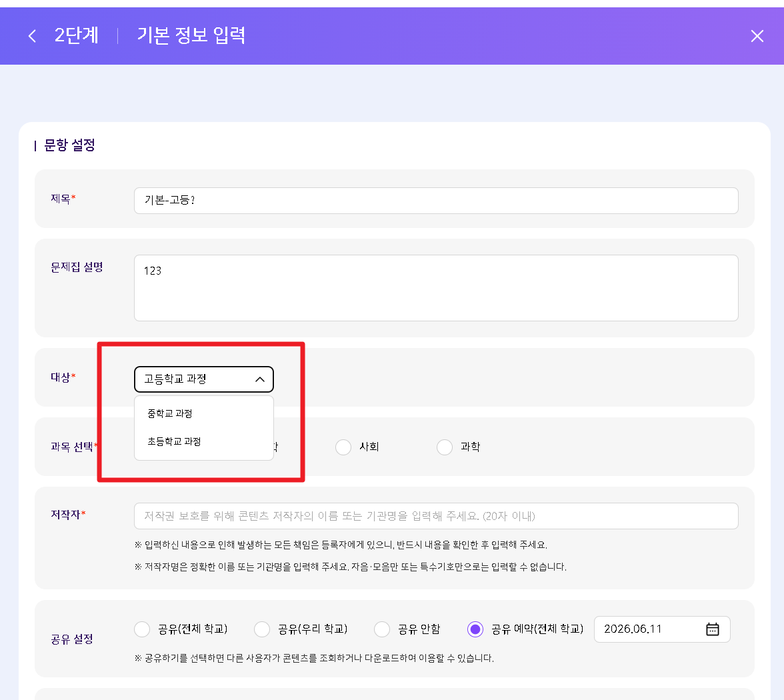Click the 공유 설정 label
Image resolution: width=784 pixels, height=700 pixels.
pyautogui.click(x=72, y=639)
